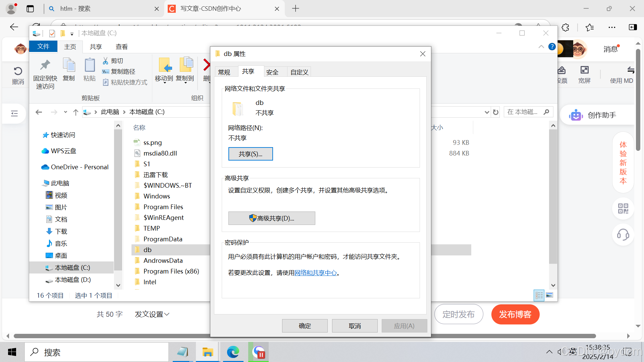Click the blue help question mark icon
Viewport: 644px width, 362px height.
pyautogui.click(x=552, y=47)
